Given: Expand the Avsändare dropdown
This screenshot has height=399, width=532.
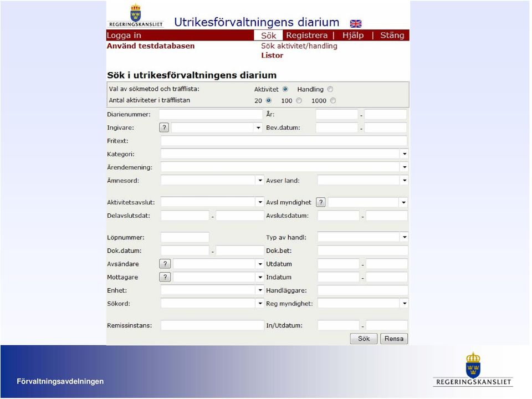Looking at the screenshot, I should (x=260, y=264).
